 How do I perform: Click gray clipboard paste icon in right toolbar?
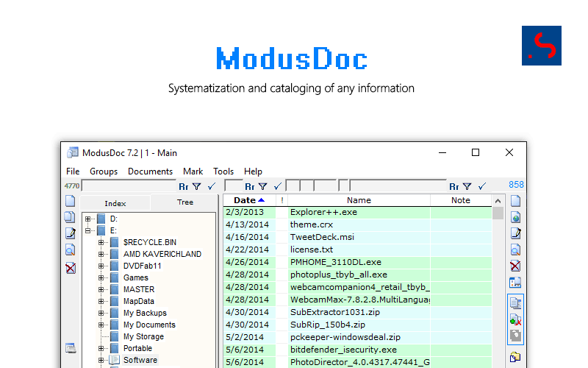coord(516,336)
